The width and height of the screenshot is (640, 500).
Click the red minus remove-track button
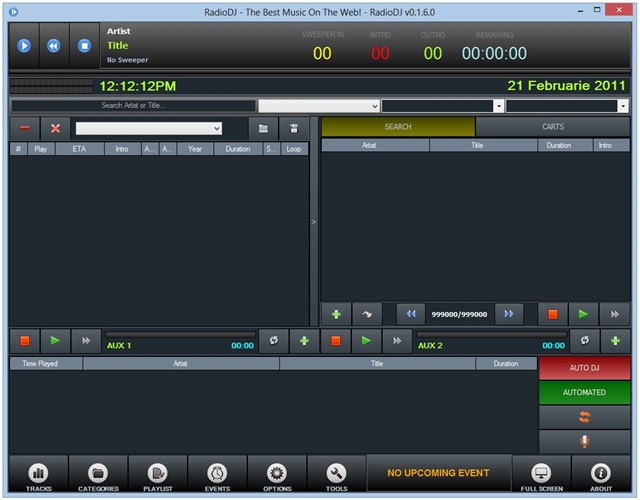24,129
